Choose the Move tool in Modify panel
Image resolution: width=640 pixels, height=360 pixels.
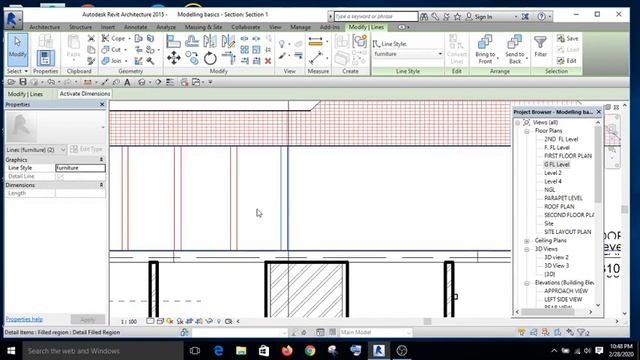coord(174,58)
